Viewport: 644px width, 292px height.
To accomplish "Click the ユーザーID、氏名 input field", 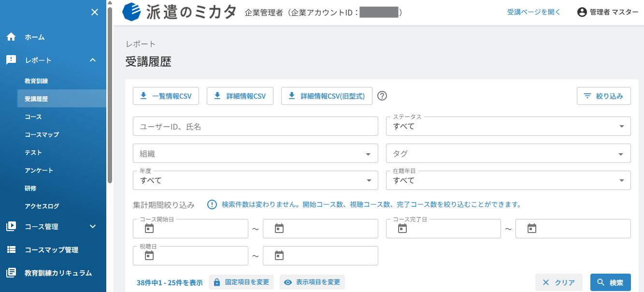I will [x=255, y=126].
